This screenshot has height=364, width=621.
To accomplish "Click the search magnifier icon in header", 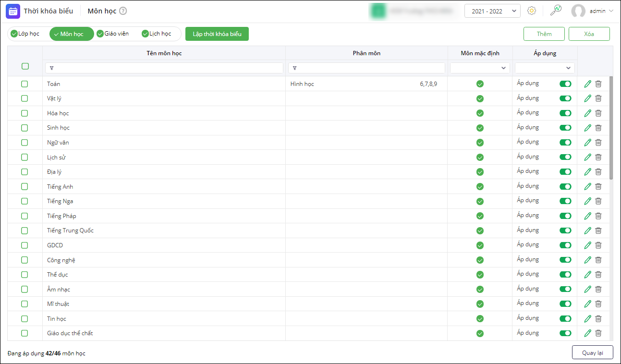I will [x=556, y=11].
